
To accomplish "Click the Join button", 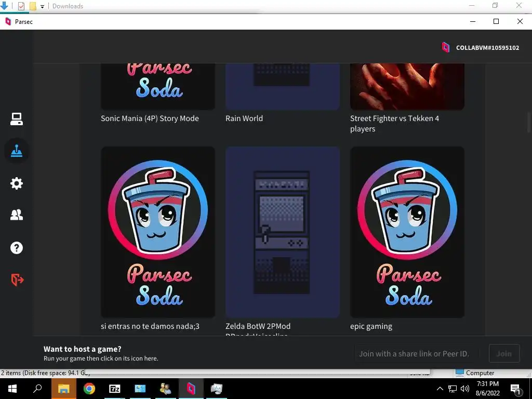I will tap(504, 353).
